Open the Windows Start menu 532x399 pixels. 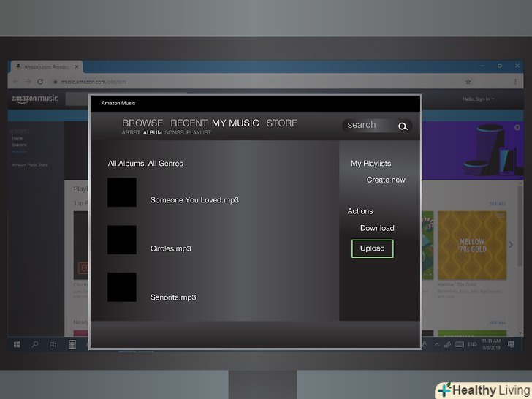click(17, 344)
